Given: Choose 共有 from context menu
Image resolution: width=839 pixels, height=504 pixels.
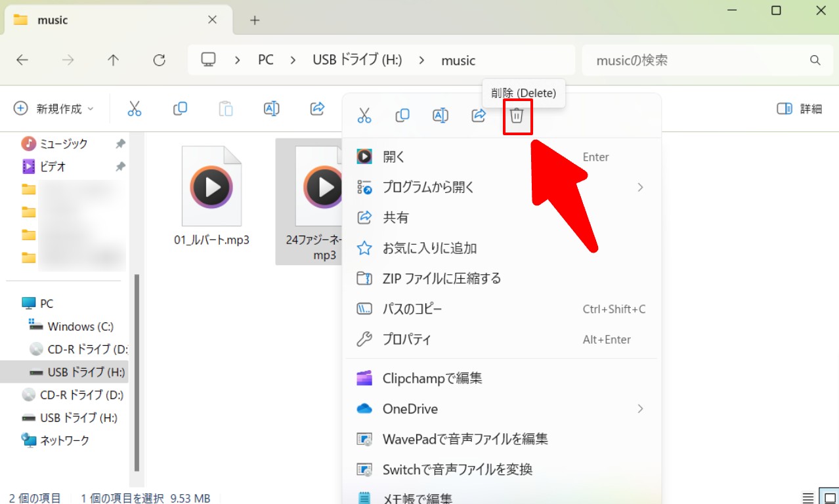Looking at the screenshot, I should click(x=502, y=217).
